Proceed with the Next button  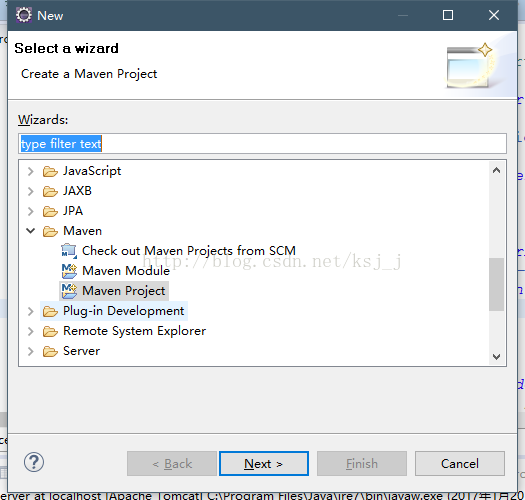264,463
